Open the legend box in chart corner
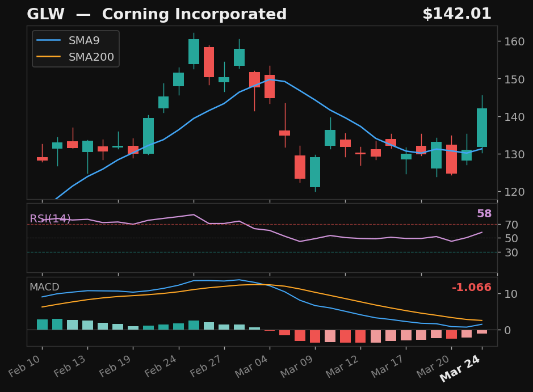This screenshot has width=533, height=392. point(75,49)
